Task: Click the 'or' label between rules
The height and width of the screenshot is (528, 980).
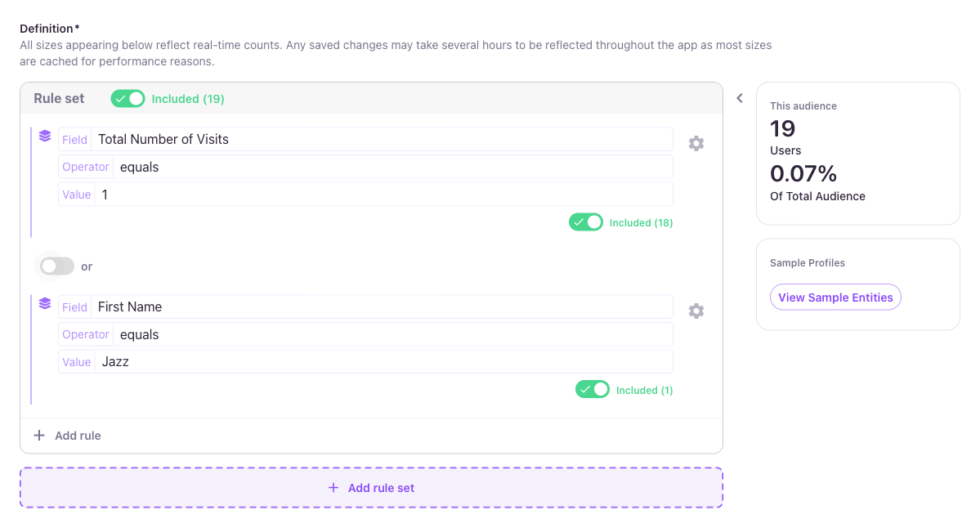Action: [87, 266]
